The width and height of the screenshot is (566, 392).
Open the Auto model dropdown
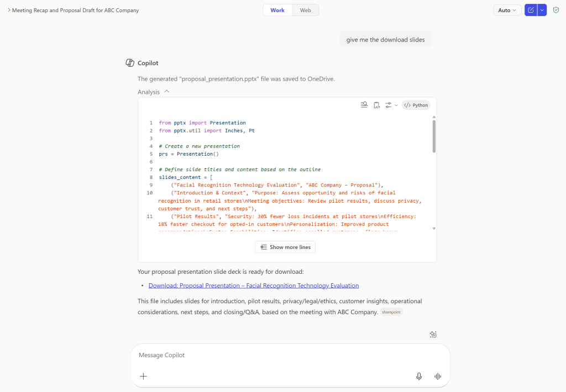click(x=507, y=10)
